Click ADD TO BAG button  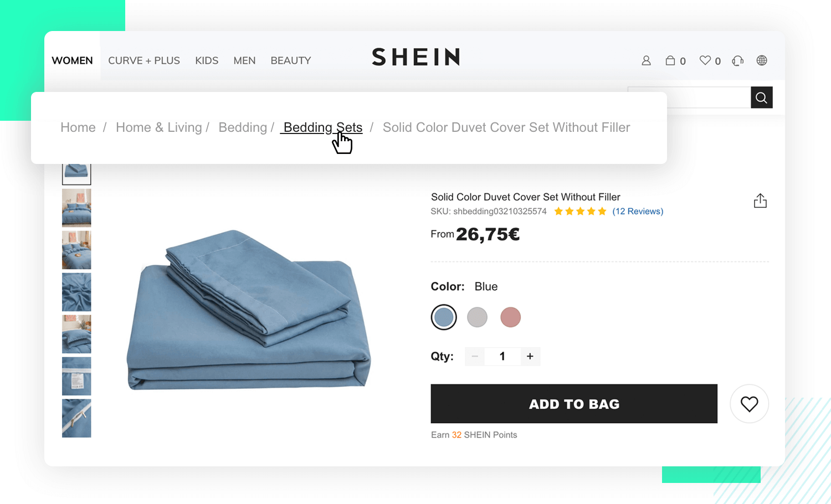(574, 404)
